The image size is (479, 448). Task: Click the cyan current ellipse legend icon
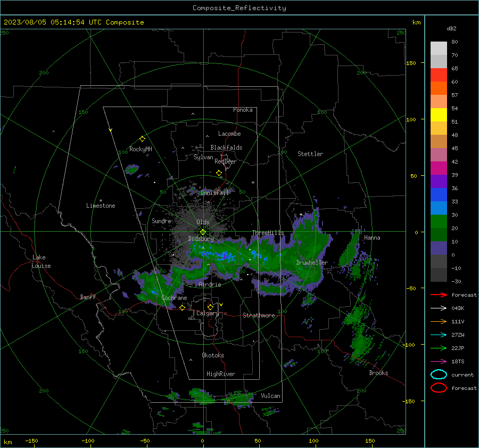coord(439,374)
